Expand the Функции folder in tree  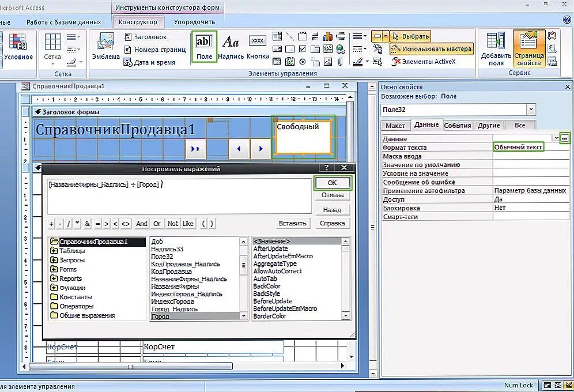pyautogui.click(x=54, y=288)
